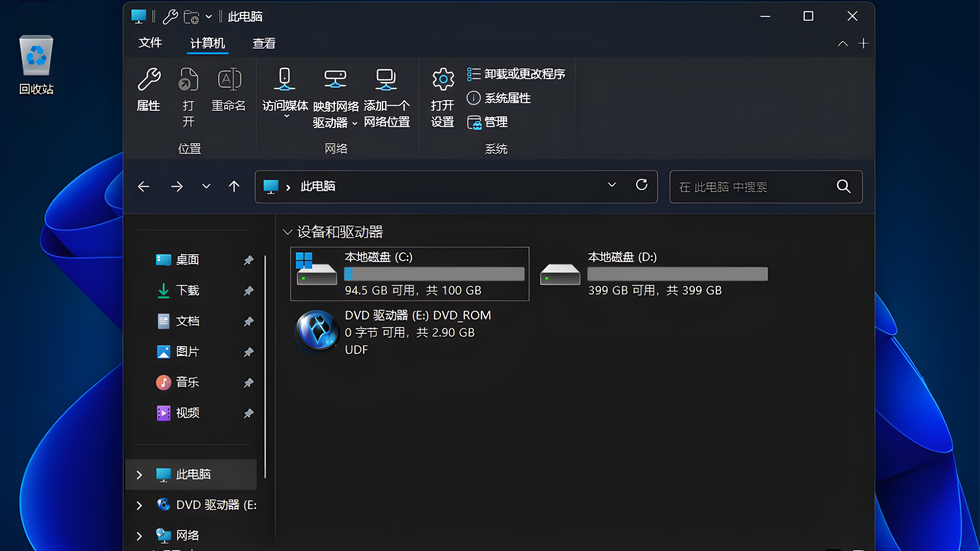Select DVD Drive (E:) DVD_ROM icon

point(317,331)
